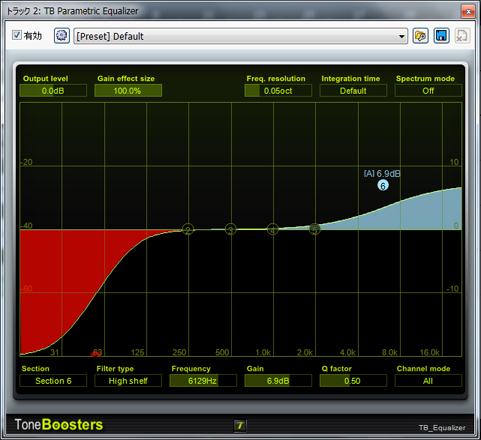Viewport: 481px width, 440px height.
Task: Close the TB Parametric Equalizer window
Action: click(468, 12)
